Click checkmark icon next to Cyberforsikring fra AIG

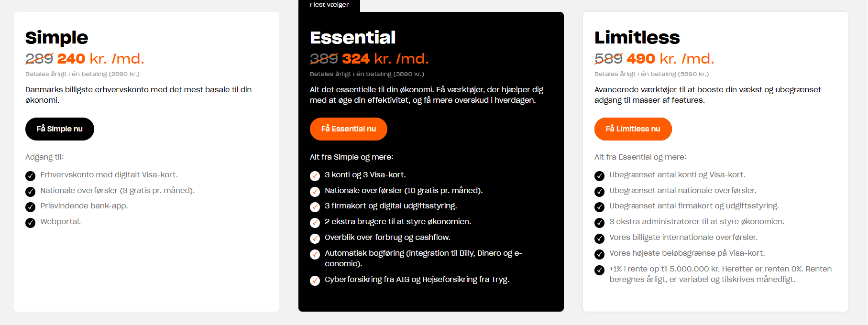coord(315,281)
